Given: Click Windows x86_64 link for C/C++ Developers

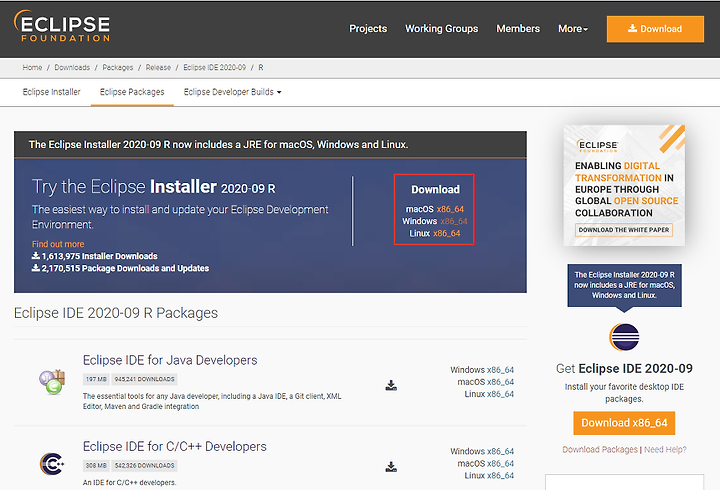Looking at the screenshot, I should (500, 451).
